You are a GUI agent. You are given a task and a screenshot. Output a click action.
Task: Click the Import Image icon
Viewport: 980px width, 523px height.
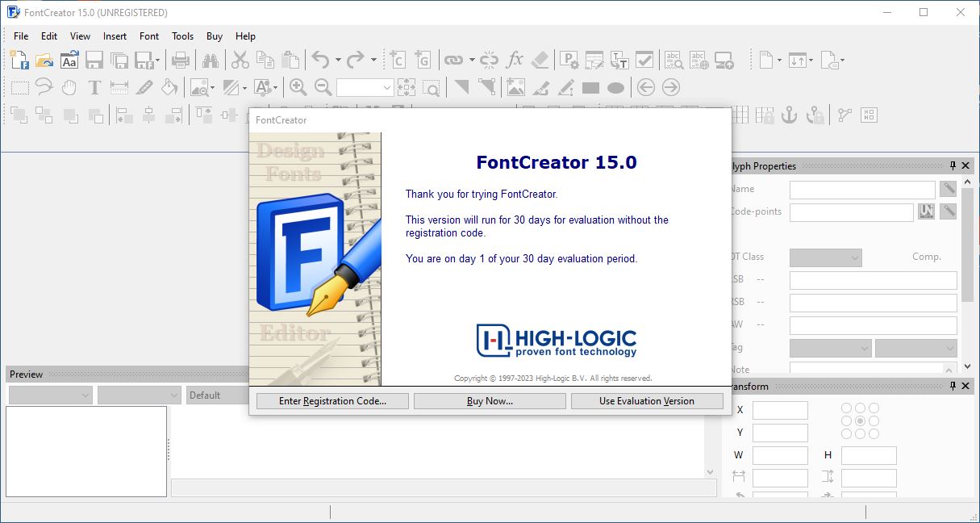515,87
